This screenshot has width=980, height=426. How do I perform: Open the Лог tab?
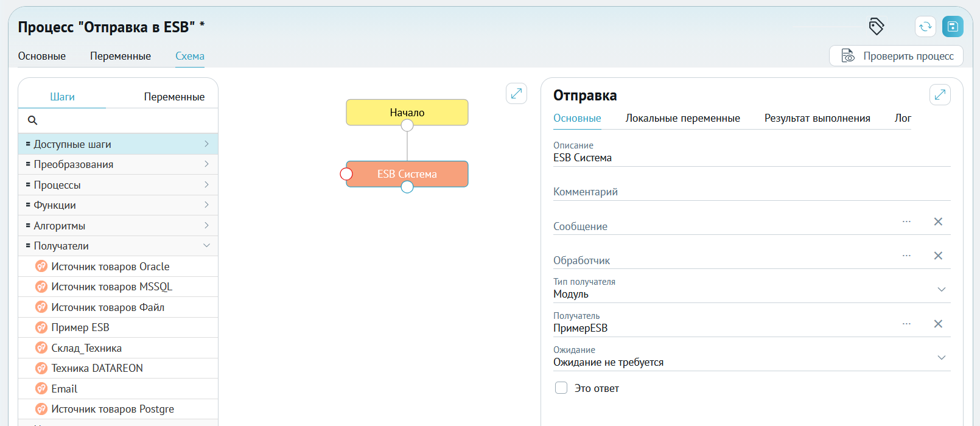[x=903, y=118]
